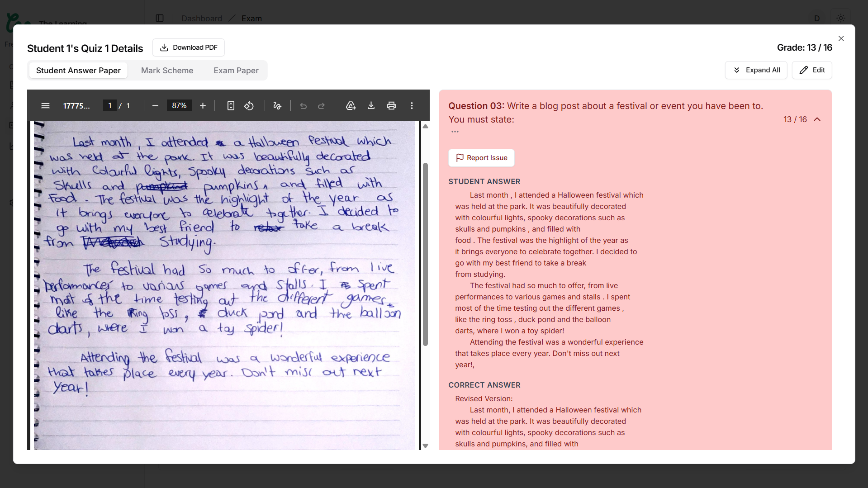Click the STUDENT ANSWER heading
The image size is (868, 488).
coord(484,181)
